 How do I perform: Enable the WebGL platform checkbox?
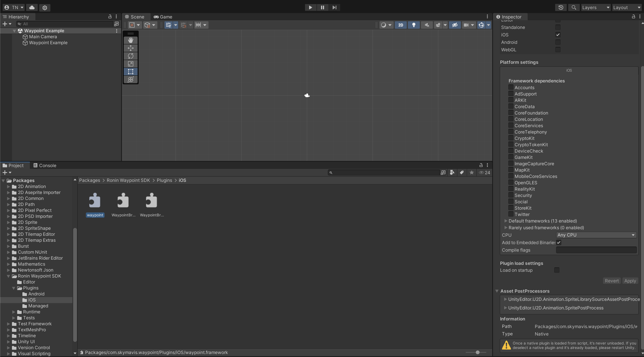pyautogui.click(x=558, y=49)
